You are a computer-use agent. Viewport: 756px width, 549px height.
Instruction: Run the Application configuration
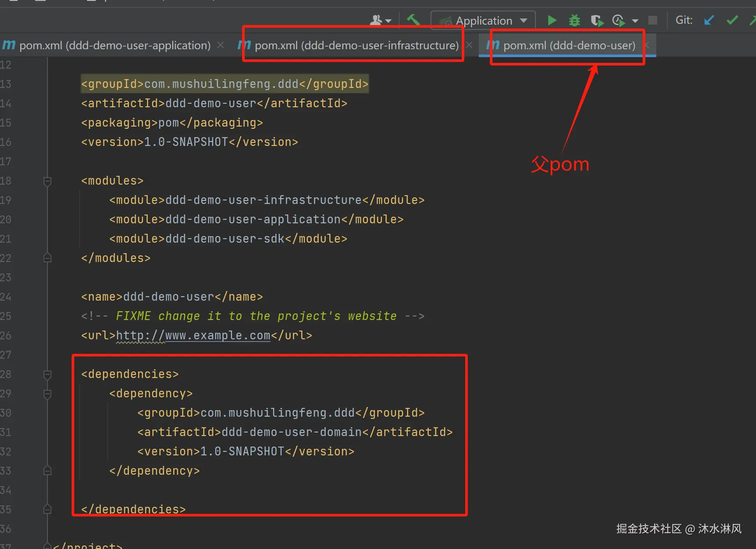pos(552,20)
